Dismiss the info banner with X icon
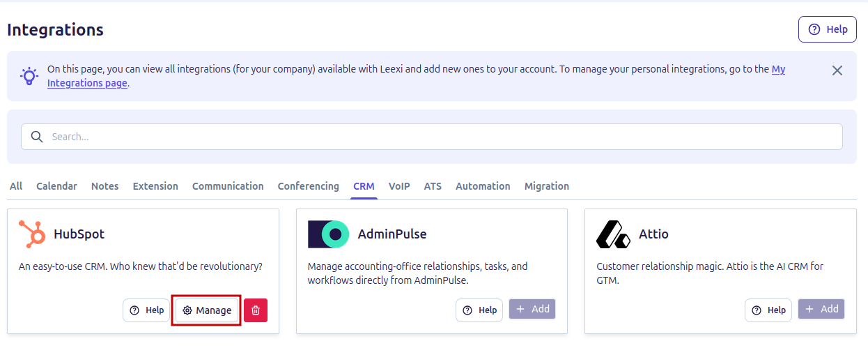868x348 pixels. pos(837,70)
